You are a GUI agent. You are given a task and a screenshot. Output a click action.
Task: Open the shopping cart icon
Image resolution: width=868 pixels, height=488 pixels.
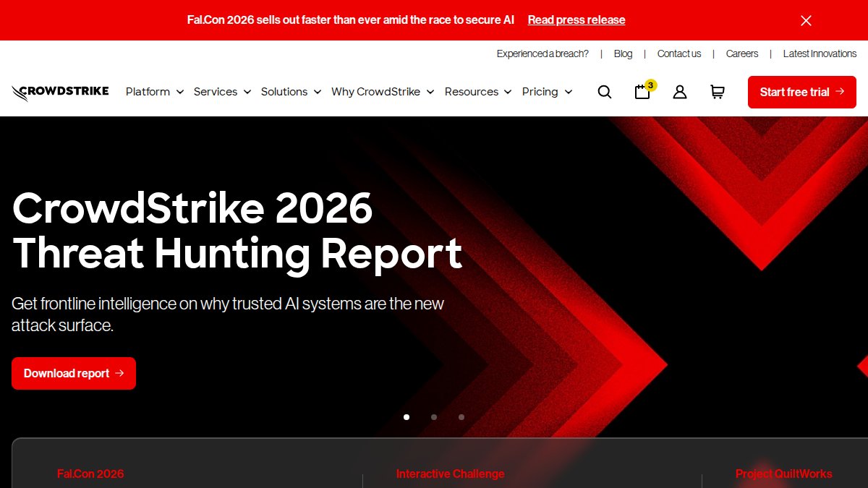click(x=718, y=92)
